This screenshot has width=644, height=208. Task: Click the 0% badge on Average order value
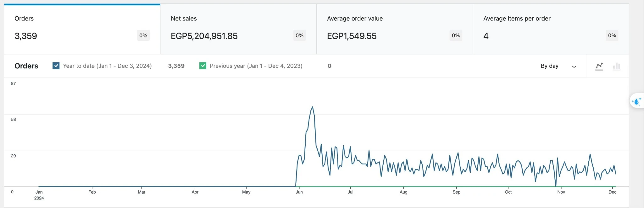pos(456,35)
